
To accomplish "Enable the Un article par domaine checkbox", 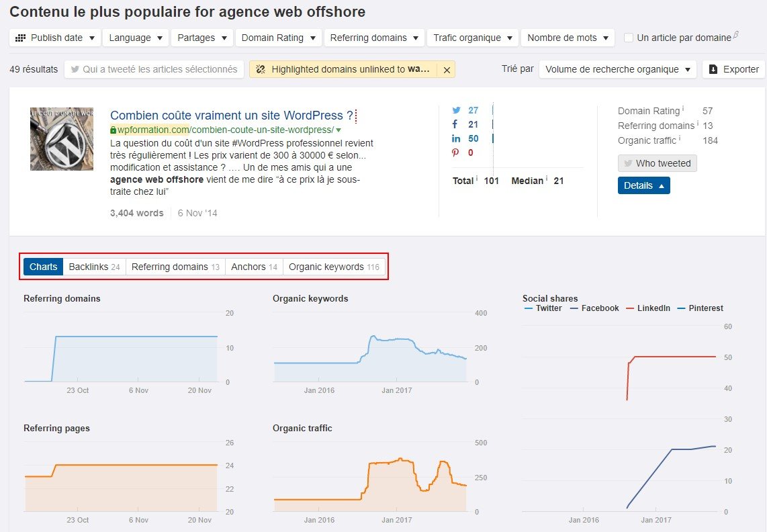I will pos(629,38).
